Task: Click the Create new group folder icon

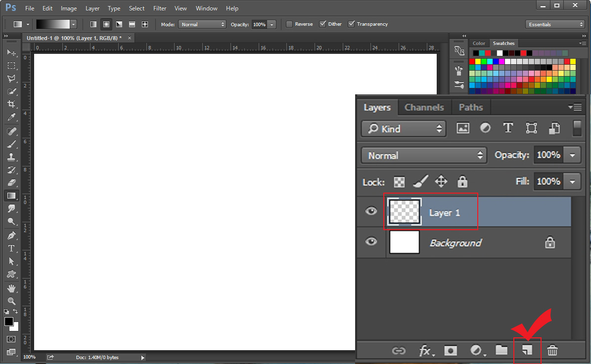Action: [x=501, y=350]
